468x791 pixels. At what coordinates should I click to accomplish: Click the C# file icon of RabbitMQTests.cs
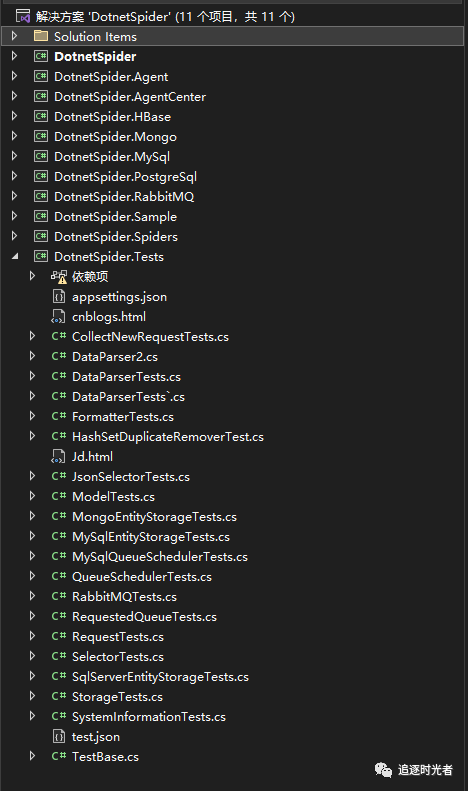point(59,596)
